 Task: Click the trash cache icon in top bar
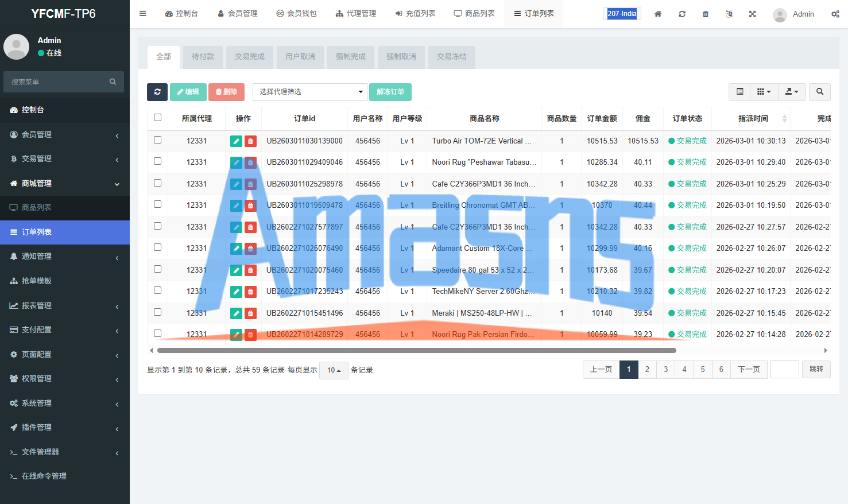tap(706, 14)
